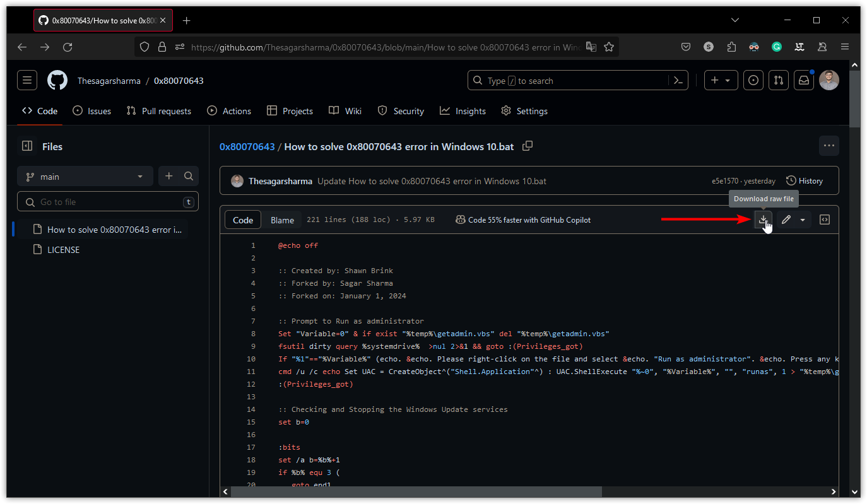Go to GitHub homepage logo

[57, 80]
